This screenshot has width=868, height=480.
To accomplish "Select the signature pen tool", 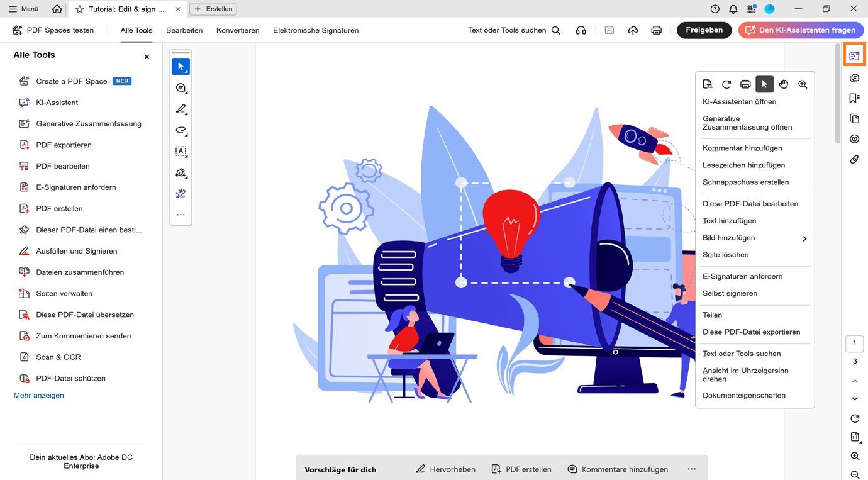I will pyautogui.click(x=181, y=172).
